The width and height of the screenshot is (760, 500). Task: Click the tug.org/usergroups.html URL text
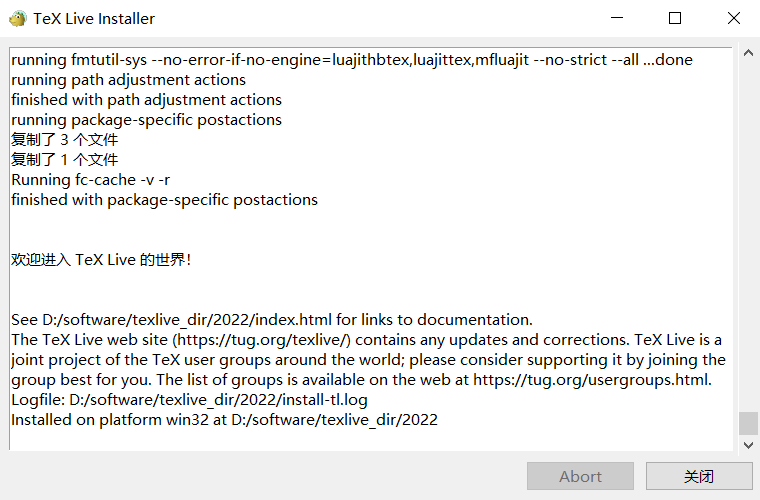591,380
